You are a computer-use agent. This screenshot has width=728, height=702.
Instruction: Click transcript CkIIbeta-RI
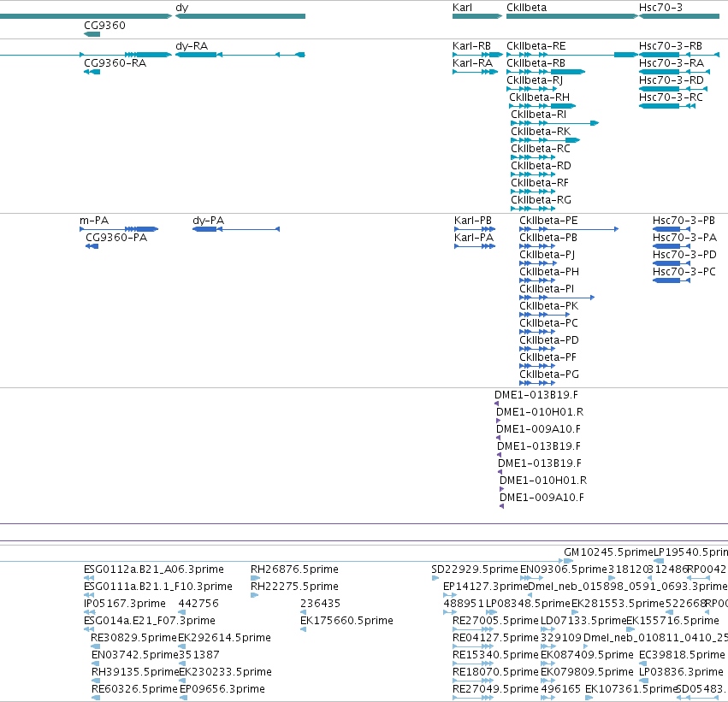(538, 115)
